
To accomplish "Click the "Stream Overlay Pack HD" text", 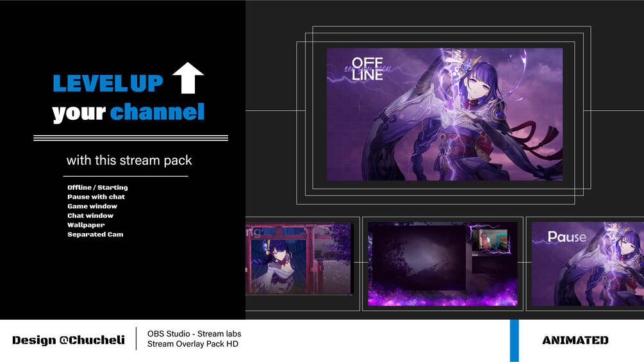I will click(x=193, y=344).
